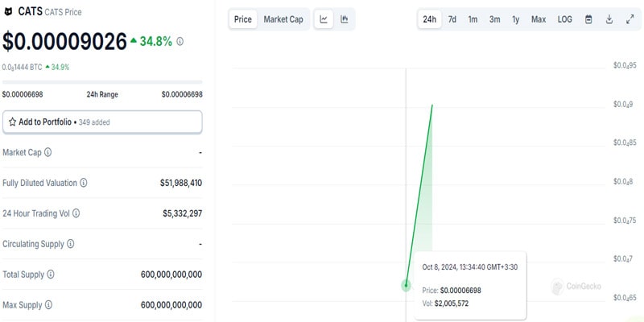Switch to line chart view icon
This screenshot has width=644, height=322.
[x=324, y=19]
